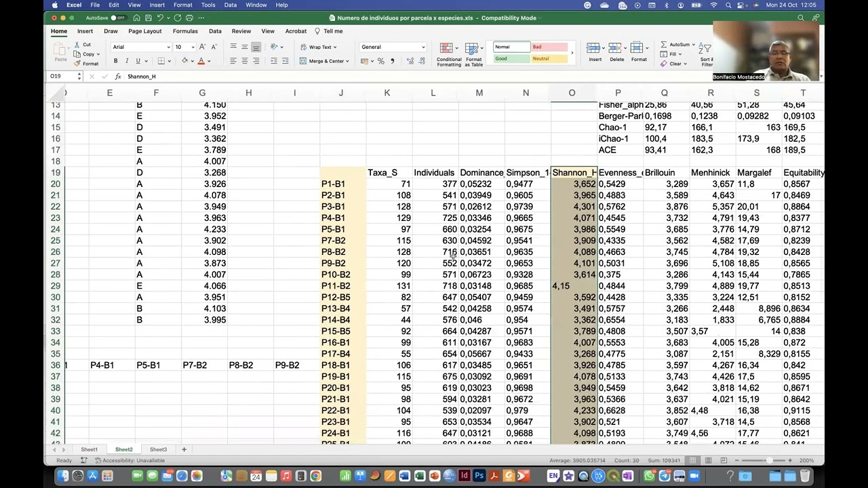Undo the last action
This screenshot has height=488, width=868.
click(x=161, y=18)
